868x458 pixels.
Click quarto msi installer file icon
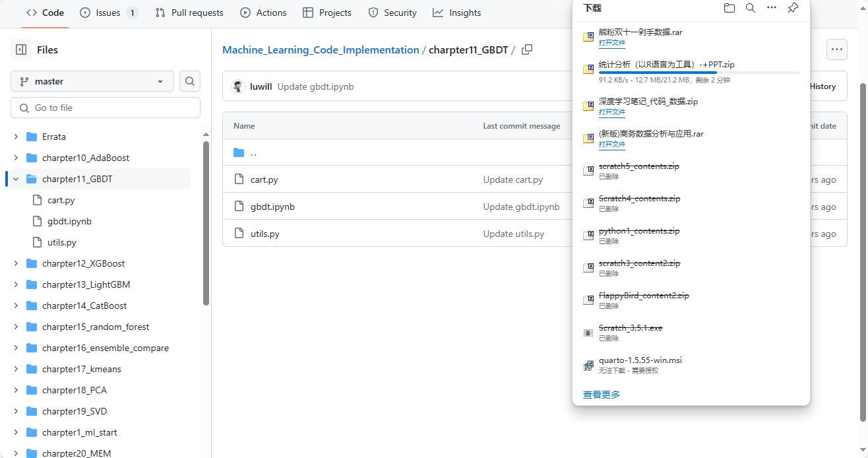click(x=588, y=365)
